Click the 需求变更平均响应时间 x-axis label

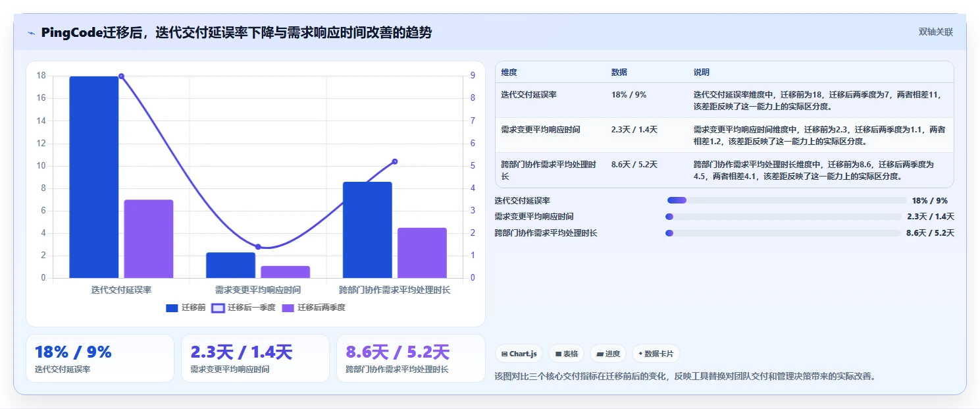[258, 290]
